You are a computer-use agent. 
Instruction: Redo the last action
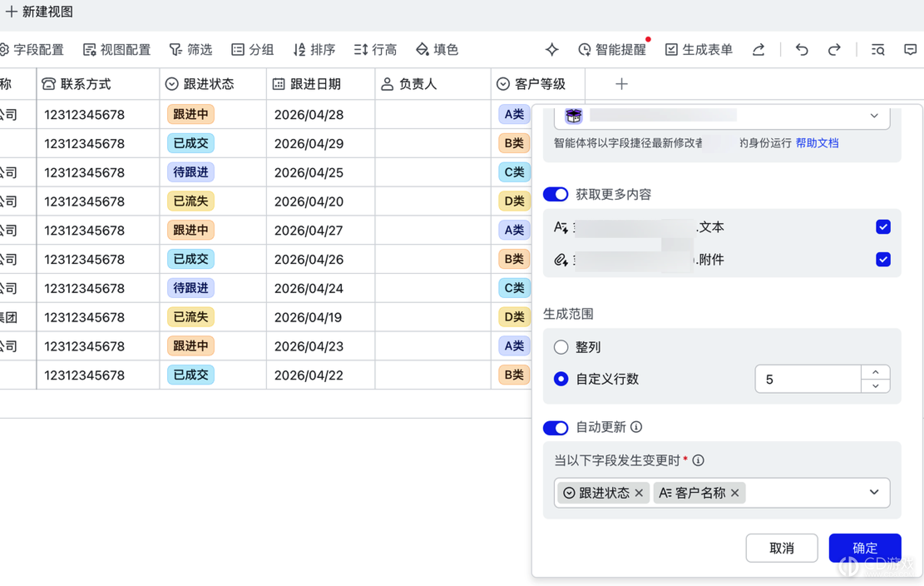[834, 50]
